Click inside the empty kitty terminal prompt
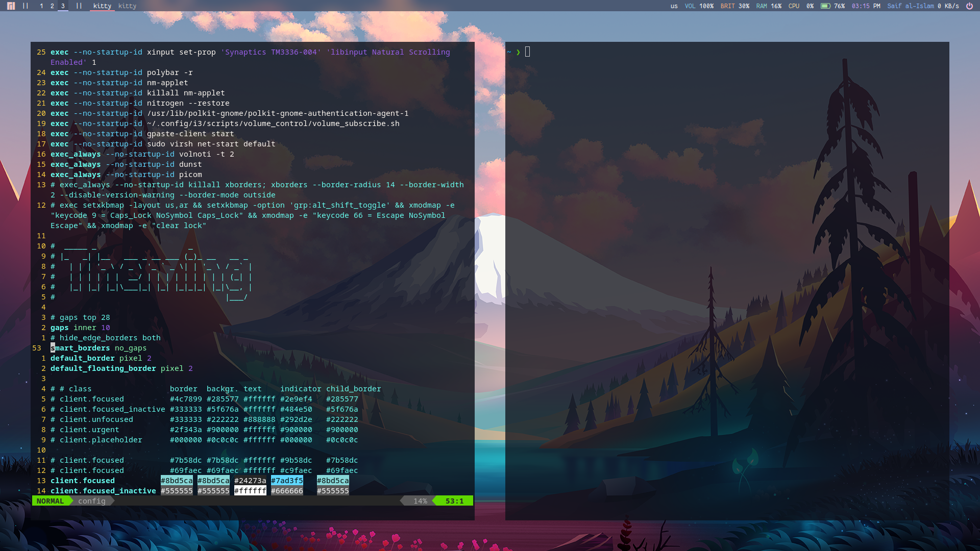Image resolution: width=980 pixels, height=551 pixels. pyautogui.click(x=561, y=52)
